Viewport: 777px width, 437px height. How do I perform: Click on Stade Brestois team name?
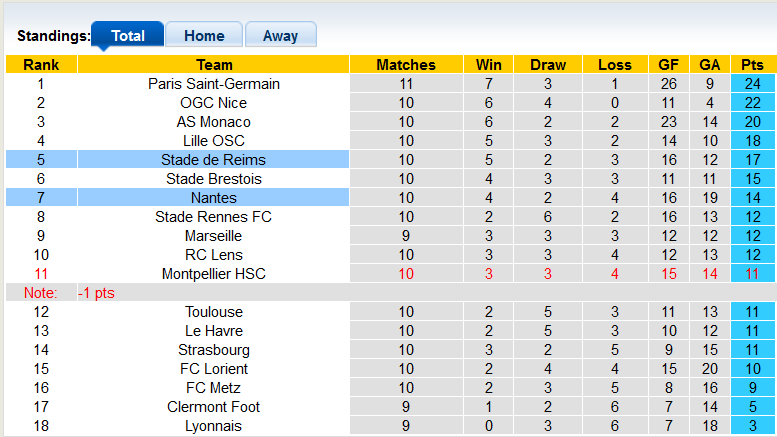point(213,179)
